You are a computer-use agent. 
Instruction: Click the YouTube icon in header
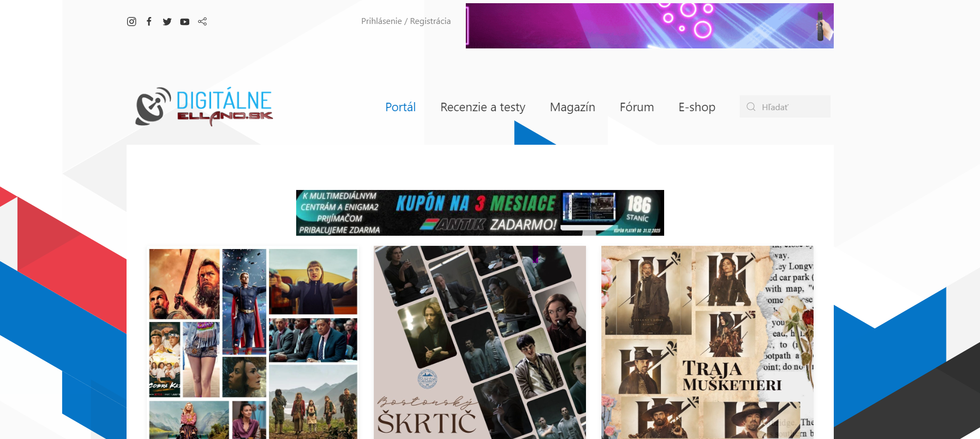click(185, 22)
